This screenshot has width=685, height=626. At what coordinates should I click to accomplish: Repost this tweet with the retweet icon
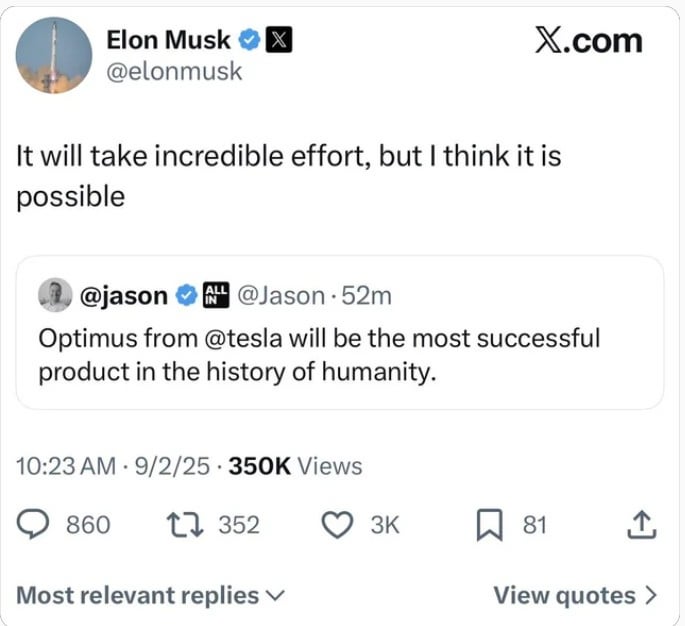[185, 524]
